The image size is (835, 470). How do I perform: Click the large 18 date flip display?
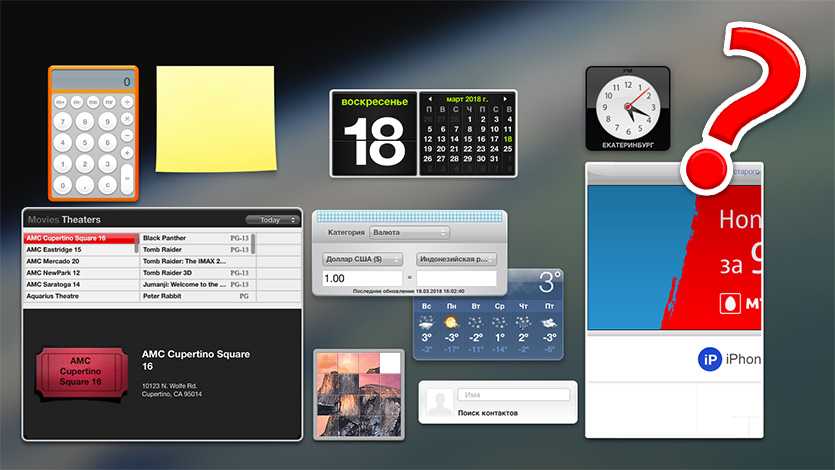pos(366,143)
